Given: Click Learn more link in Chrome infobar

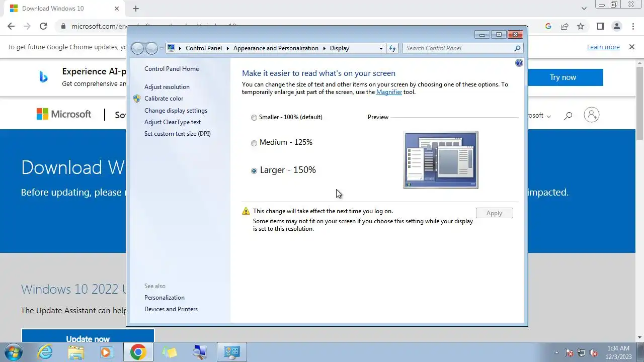Looking at the screenshot, I should pyautogui.click(x=603, y=47).
